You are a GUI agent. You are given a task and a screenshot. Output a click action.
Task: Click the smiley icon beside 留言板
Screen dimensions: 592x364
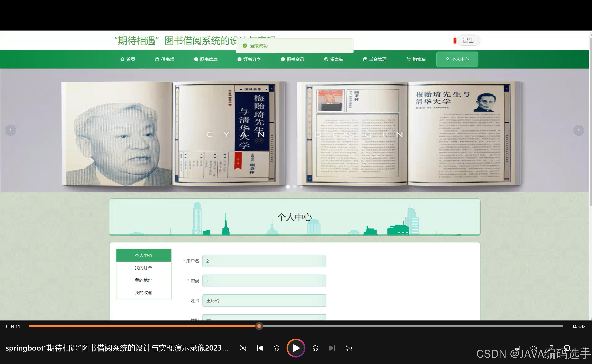click(x=326, y=59)
